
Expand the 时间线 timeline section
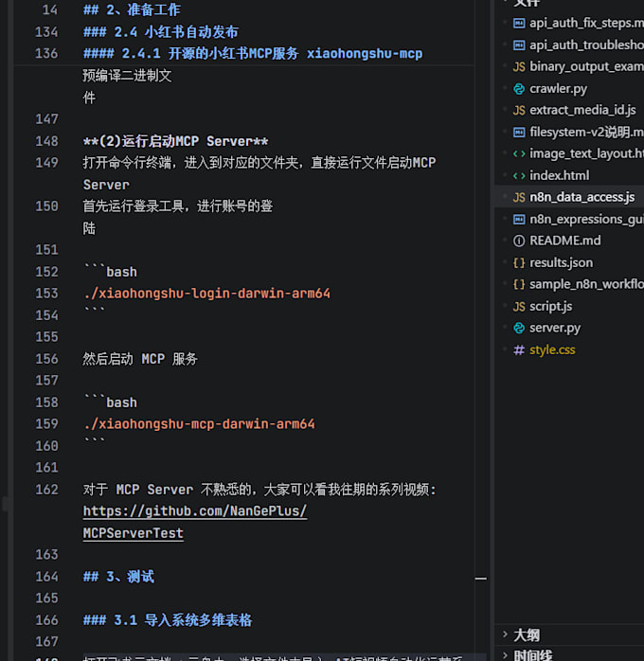(x=505, y=655)
